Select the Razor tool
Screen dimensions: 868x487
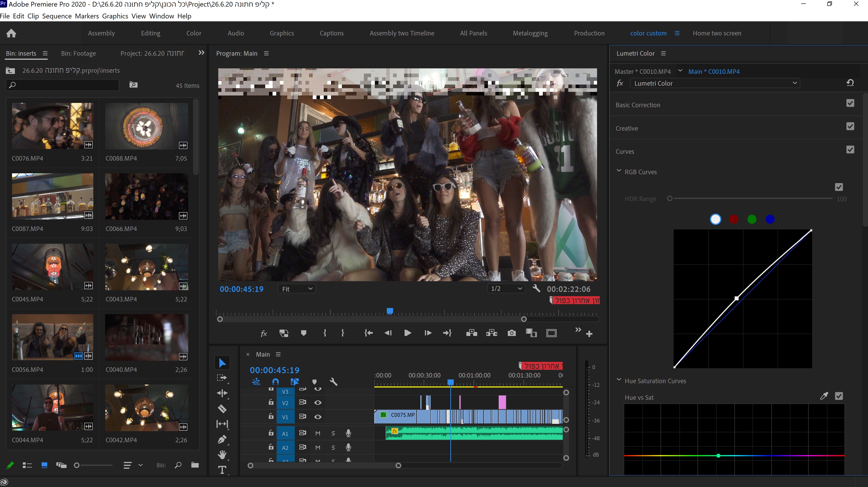click(222, 408)
